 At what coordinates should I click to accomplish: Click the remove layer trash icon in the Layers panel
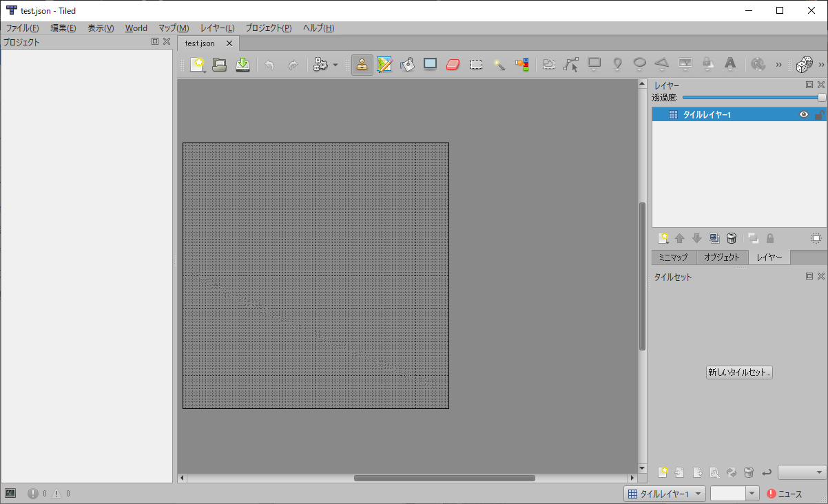(732, 238)
